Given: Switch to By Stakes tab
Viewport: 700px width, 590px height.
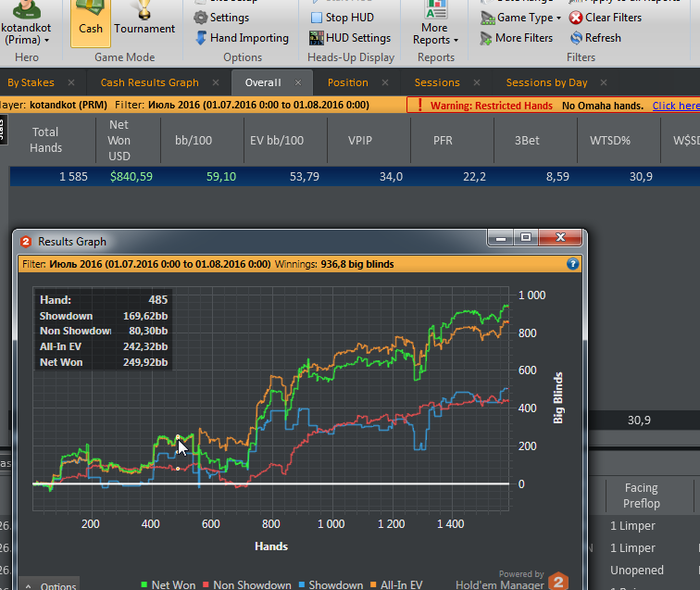Looking at the screenshot, I should (31, 83).
